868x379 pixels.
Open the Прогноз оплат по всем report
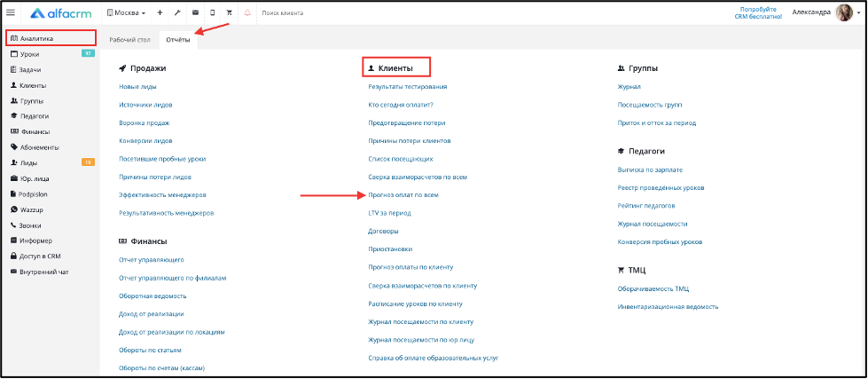click(403, 195)
